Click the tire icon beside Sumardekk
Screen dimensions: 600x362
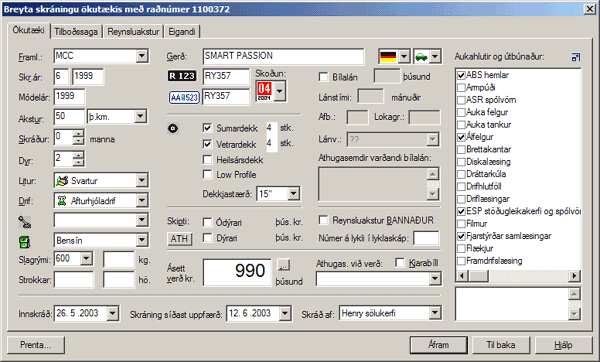(173, 128)
